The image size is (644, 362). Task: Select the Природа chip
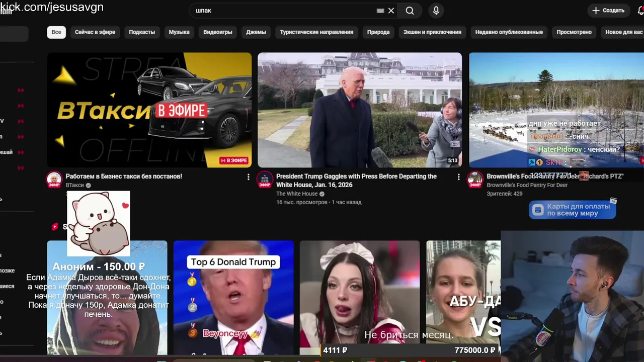pyautogui.click(x=378, y=32)
